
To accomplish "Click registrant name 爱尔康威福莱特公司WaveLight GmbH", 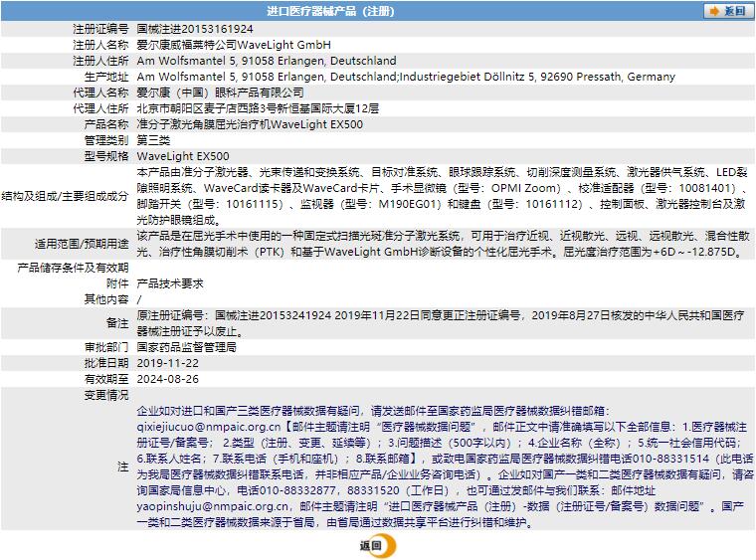I will coord(234,45).
